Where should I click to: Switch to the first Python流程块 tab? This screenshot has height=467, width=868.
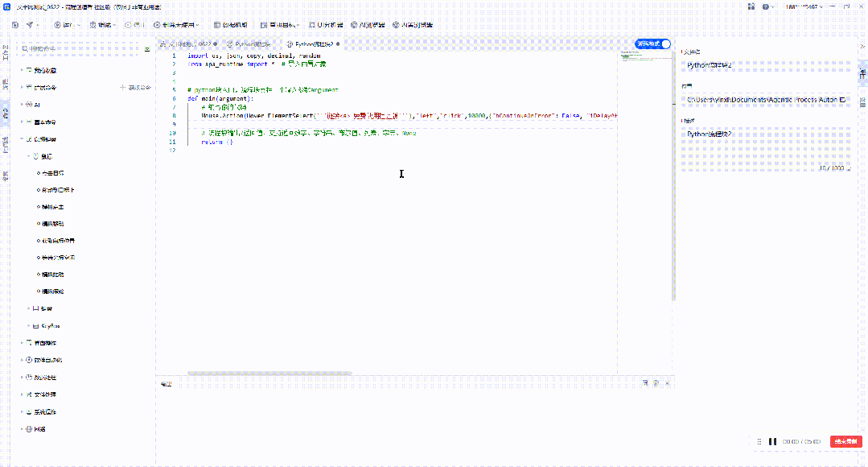pos(249,43)
